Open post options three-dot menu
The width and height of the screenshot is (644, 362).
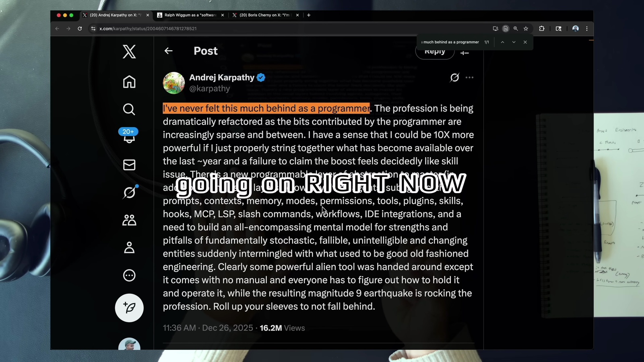pyautogui.click(x=469, y=77)
